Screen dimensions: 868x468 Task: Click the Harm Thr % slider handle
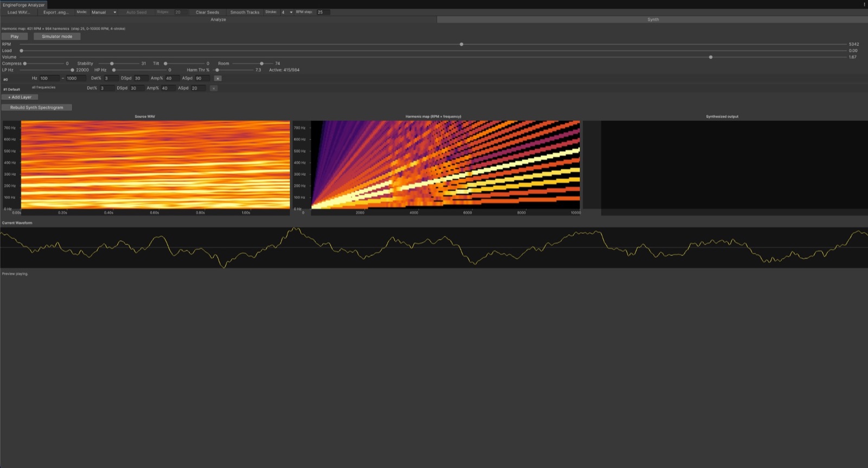[x=217, y=70]
